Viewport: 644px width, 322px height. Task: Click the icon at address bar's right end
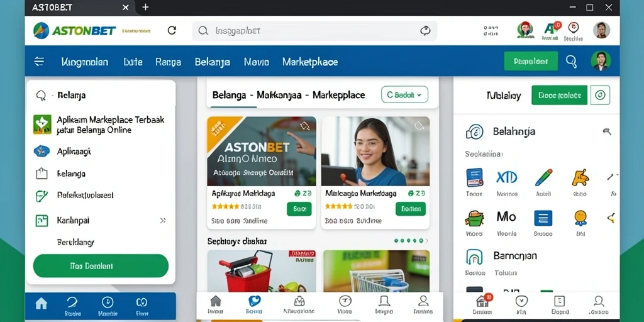coord(426,31)
